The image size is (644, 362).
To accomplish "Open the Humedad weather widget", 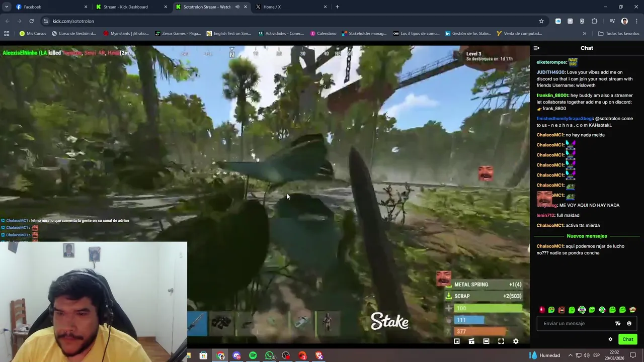I will [544, 355].
